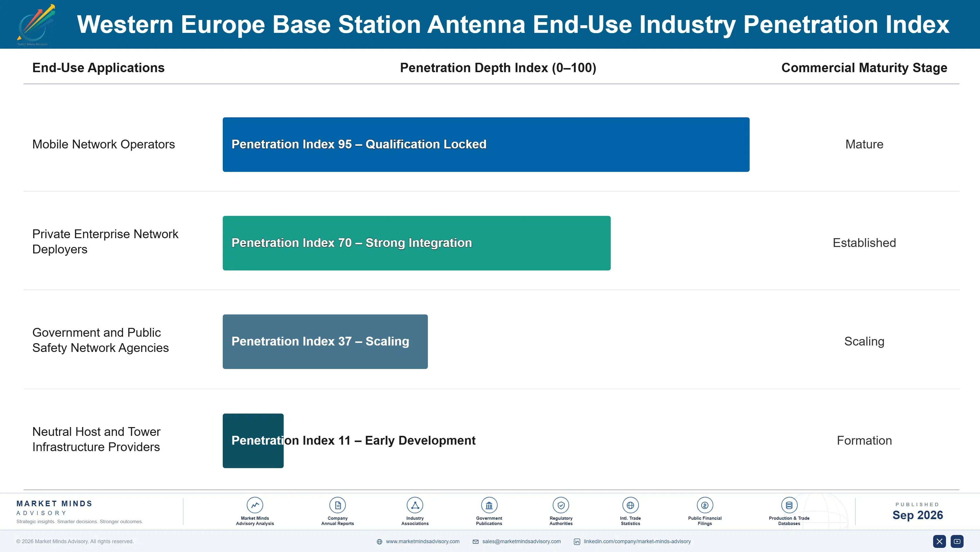The image size is (980, 552).
Task: Click the Mobile Network Operators row label
Action: click(103, 144)
